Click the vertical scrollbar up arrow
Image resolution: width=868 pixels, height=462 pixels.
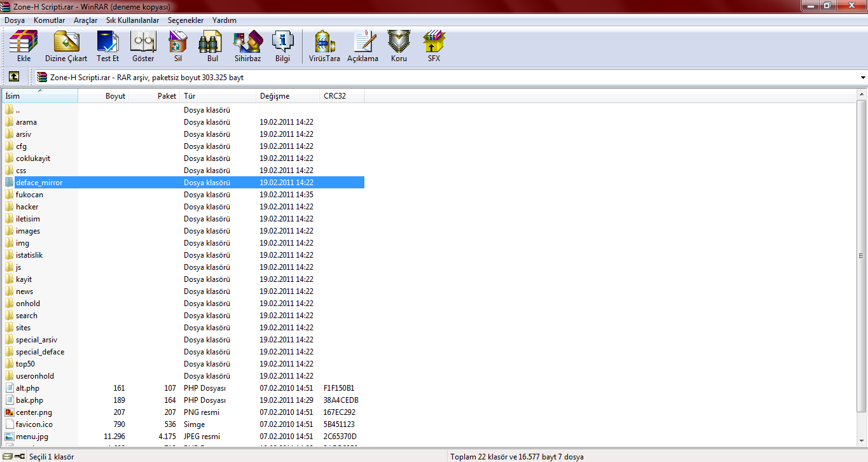click(x=862, y=95)
